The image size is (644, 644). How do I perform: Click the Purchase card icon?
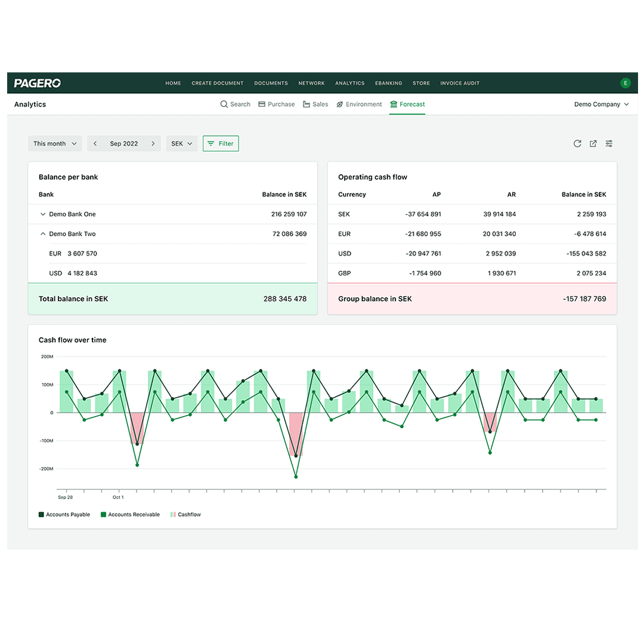[262, 104]
